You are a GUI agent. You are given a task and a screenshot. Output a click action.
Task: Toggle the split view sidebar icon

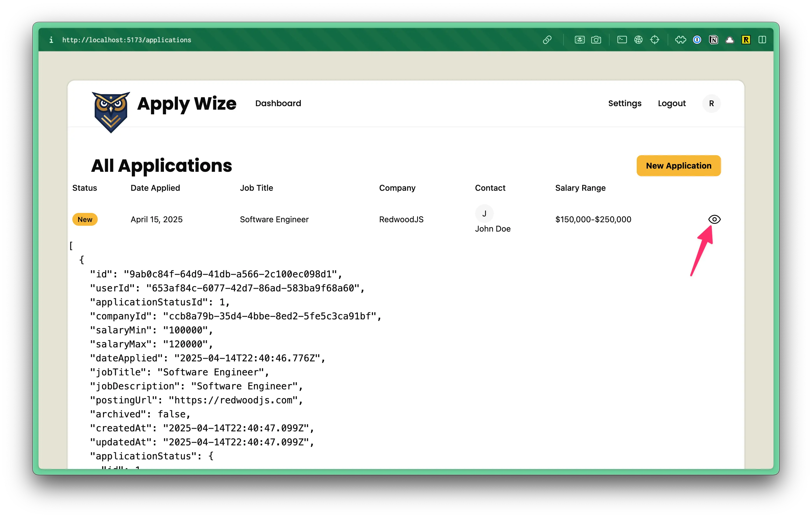click(762, 40)
